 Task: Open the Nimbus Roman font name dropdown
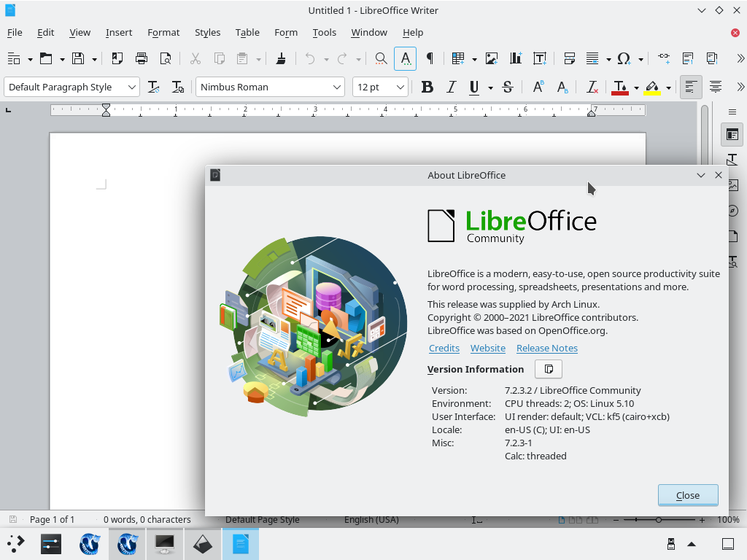337,87
